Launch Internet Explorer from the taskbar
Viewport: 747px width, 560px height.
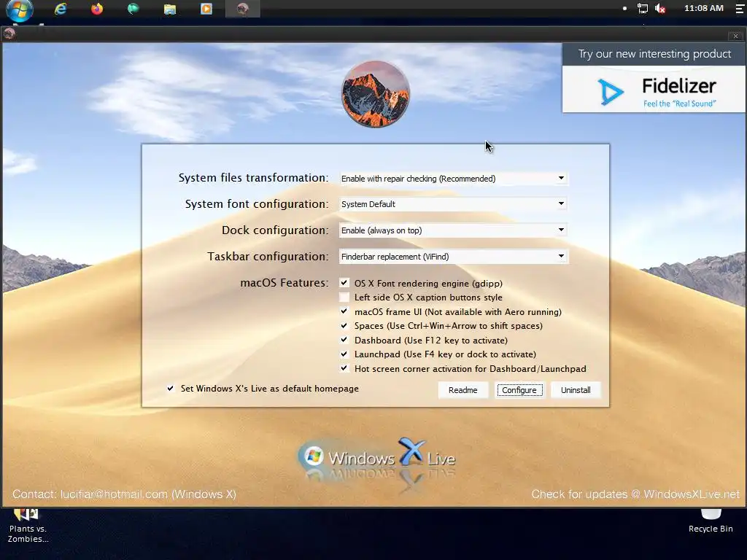pyautogui.click(x=61, y=9)
